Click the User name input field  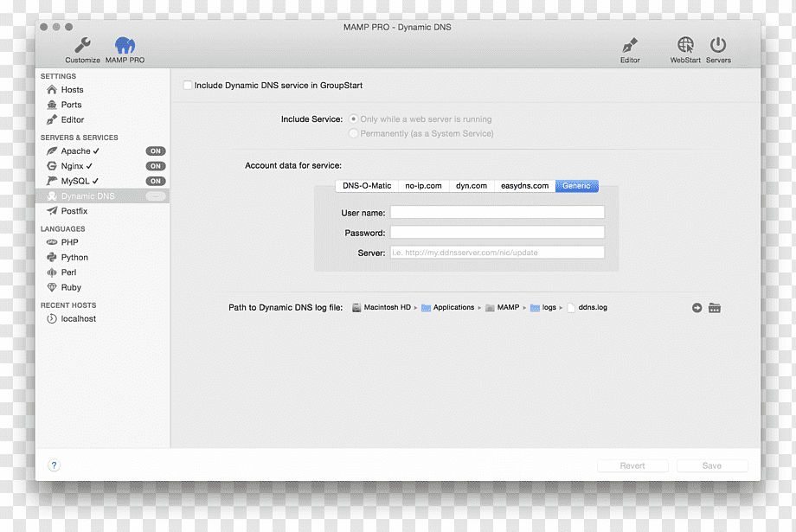[497, 212]
